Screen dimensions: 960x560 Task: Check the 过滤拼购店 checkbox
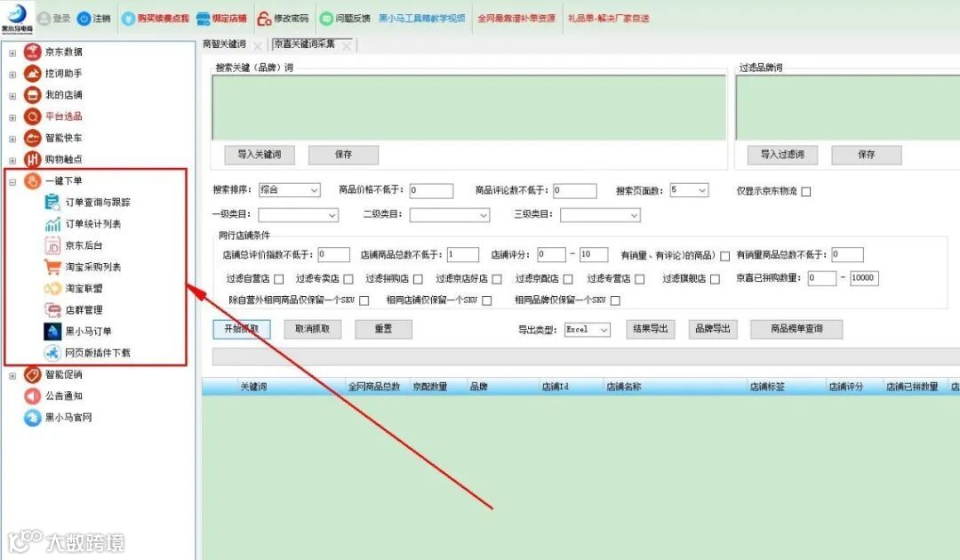[418, 279]
